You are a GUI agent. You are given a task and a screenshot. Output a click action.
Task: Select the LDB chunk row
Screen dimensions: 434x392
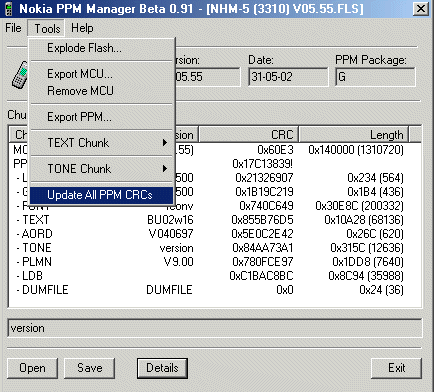(215, 276)
